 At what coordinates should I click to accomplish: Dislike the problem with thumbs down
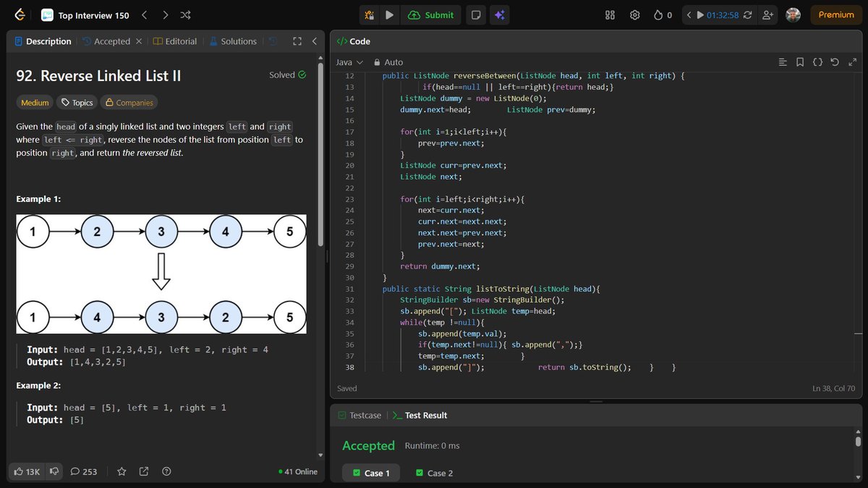(54, 471)
